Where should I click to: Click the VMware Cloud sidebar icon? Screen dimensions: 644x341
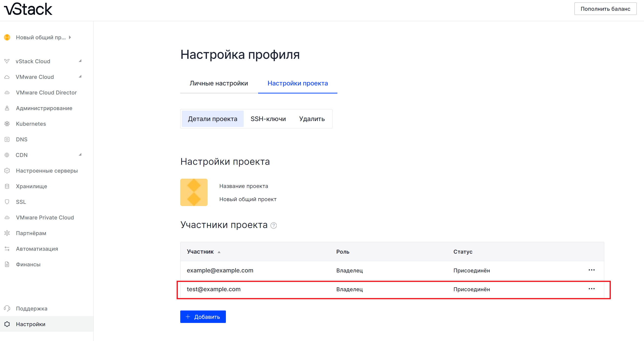(7, 77)
